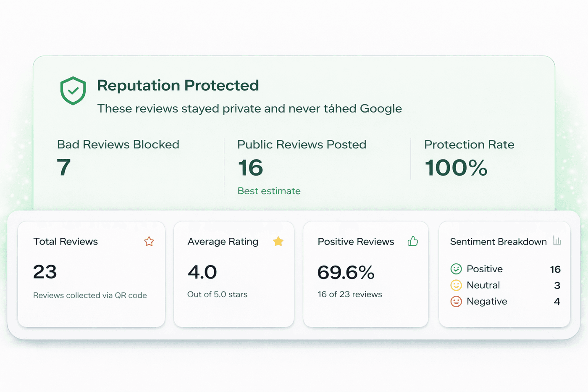This screenshot has height=392, width=588.
Task: Select the Neutral sentiment count of 3
Action: (x=556, y=285)
